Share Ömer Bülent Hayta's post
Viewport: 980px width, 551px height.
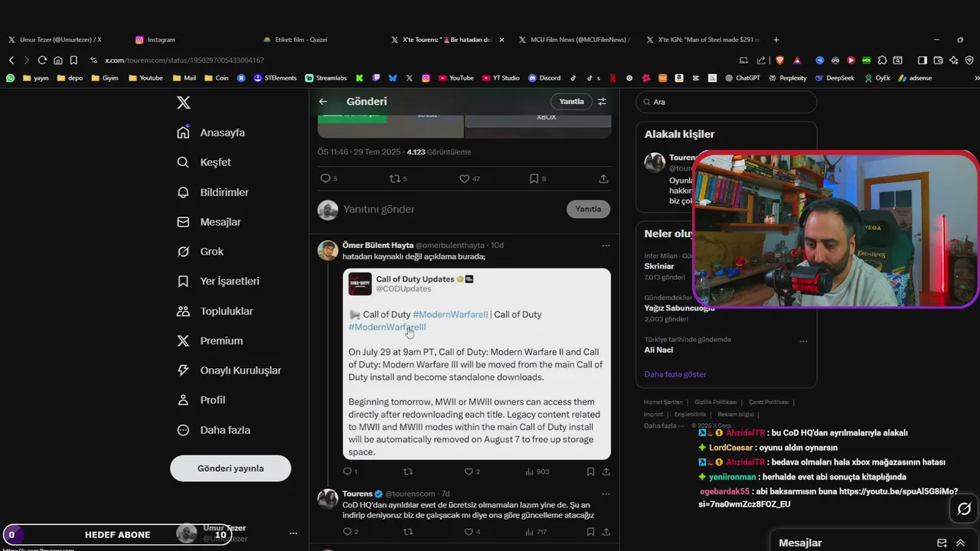606,471
